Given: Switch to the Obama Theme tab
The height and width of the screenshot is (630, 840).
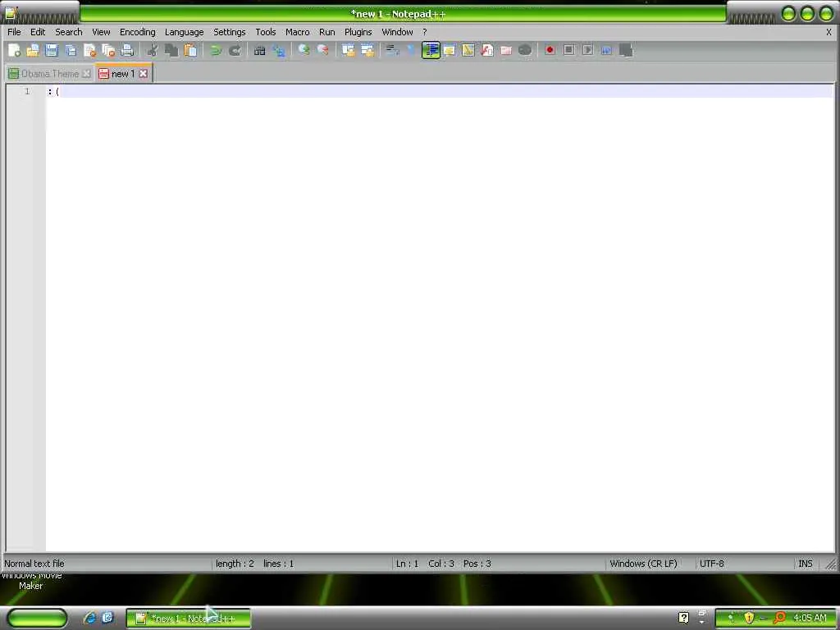Looking at the screenshot, I should (x=50, y=73).
